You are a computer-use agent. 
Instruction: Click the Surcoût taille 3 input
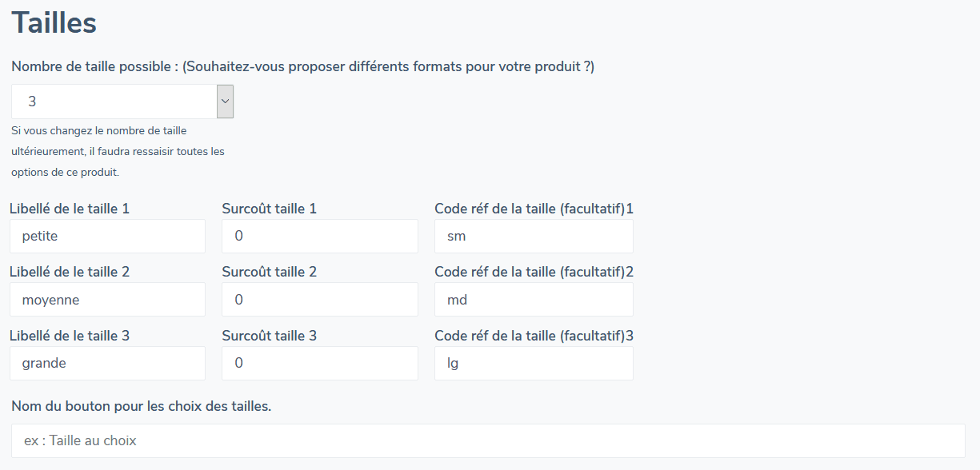319,362
